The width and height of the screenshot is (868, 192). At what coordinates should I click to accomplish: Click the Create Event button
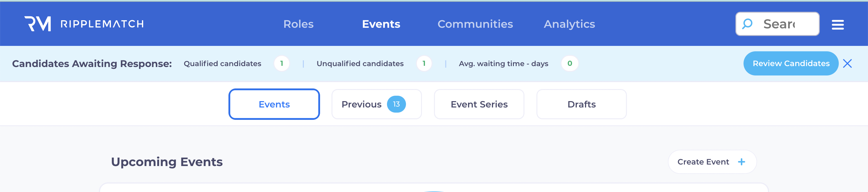(703, 162)
